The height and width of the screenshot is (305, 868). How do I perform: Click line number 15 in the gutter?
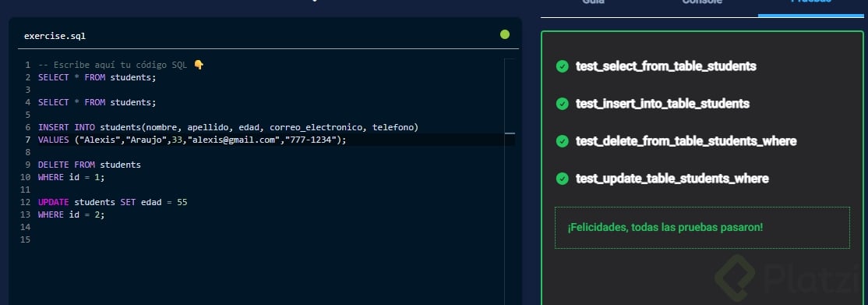point(25,239)
